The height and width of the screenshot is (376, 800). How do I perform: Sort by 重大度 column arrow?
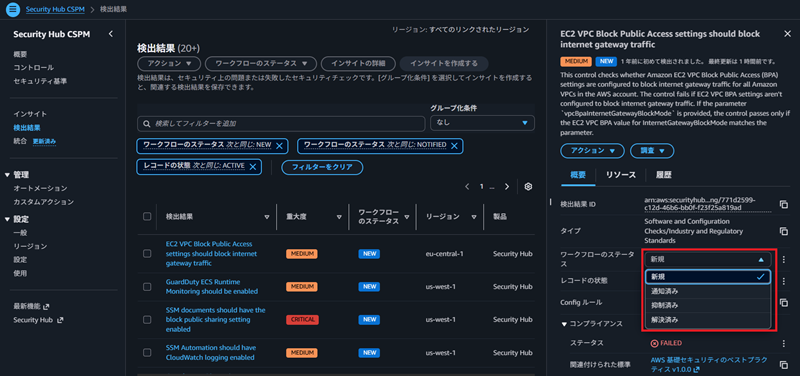point(339,217)
